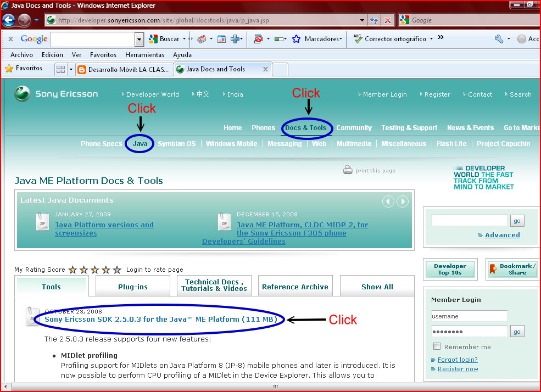This screenshot has height=392, width=541.
Task: Open the Favoritos menu in menu bar
Action: 103,55
